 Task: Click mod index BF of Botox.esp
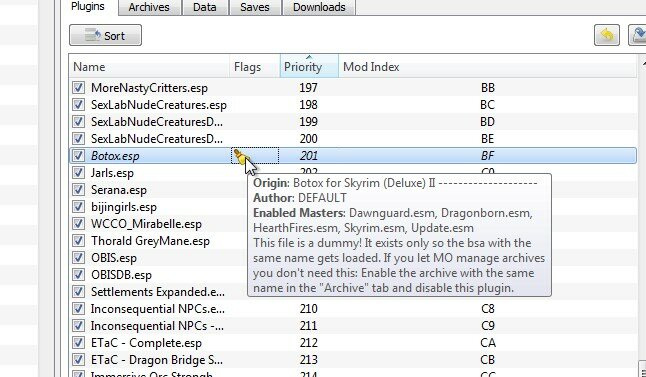point(488,156)
